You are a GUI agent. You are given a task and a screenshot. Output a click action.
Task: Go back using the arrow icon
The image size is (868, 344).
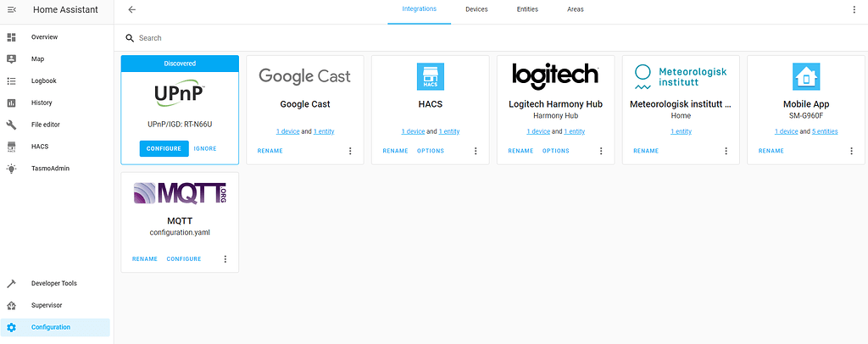coord(131,9)
